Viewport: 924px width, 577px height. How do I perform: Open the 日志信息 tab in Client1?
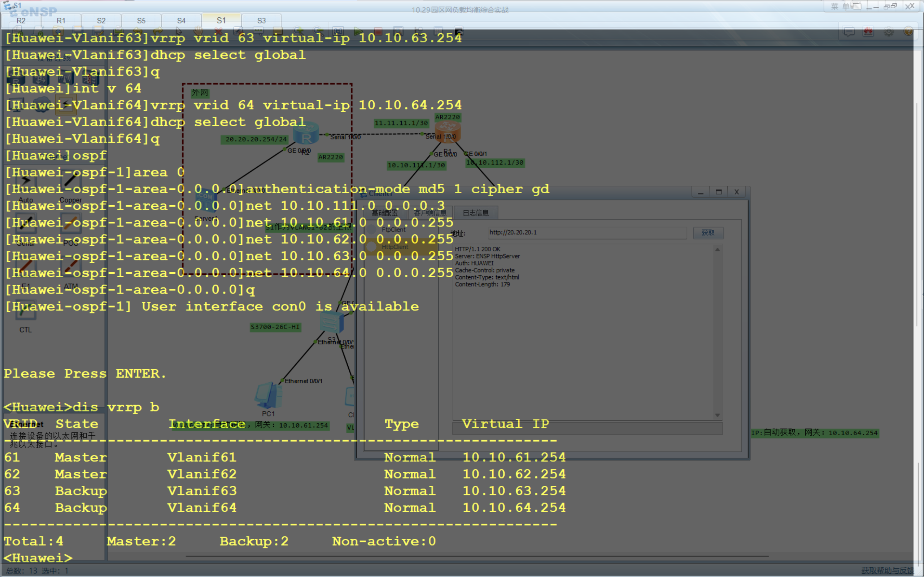(475, 213)
